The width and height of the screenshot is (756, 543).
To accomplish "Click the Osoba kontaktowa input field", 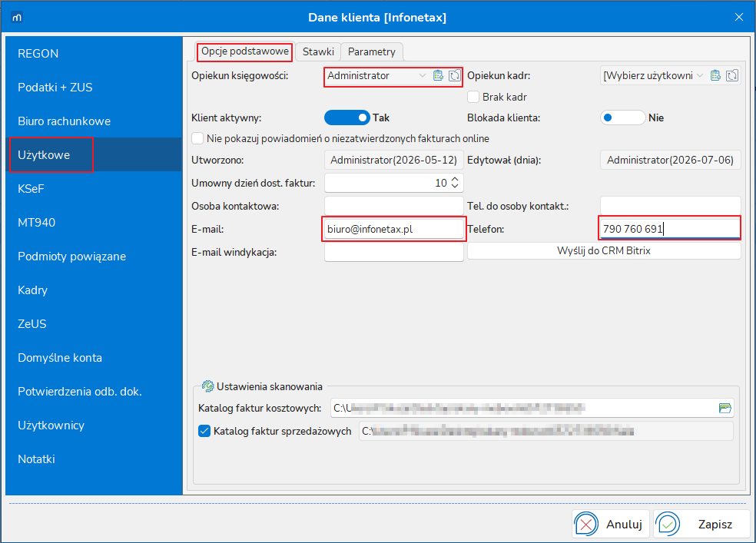I will click(394, 206).
